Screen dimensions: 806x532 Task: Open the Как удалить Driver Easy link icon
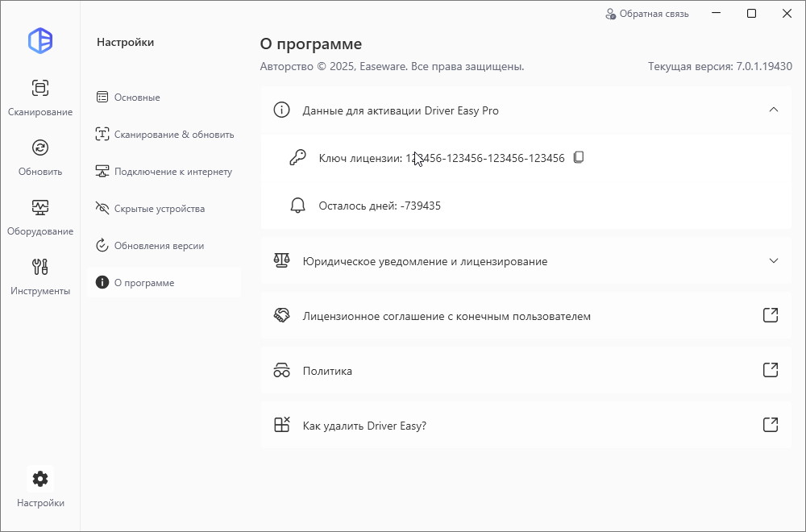(770, 425)
